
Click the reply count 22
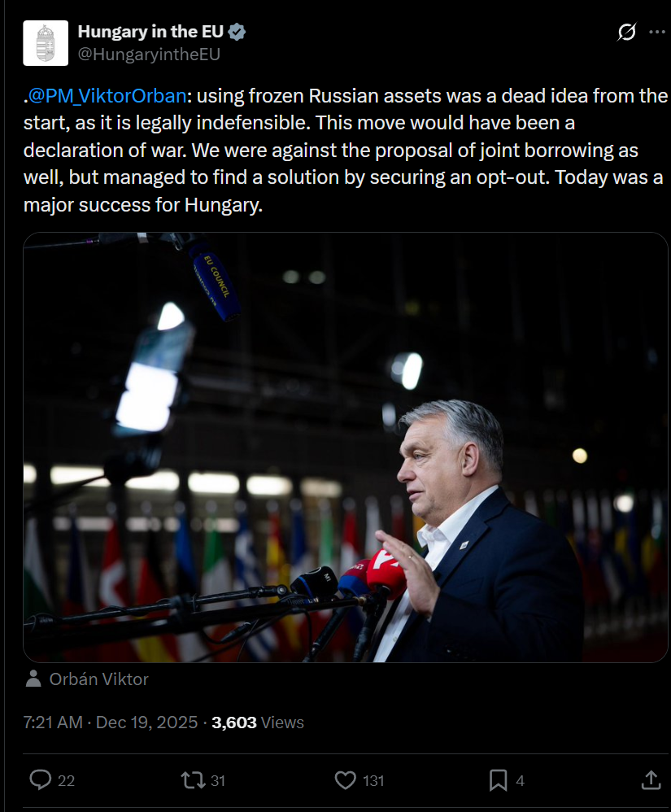click(67, 781)
